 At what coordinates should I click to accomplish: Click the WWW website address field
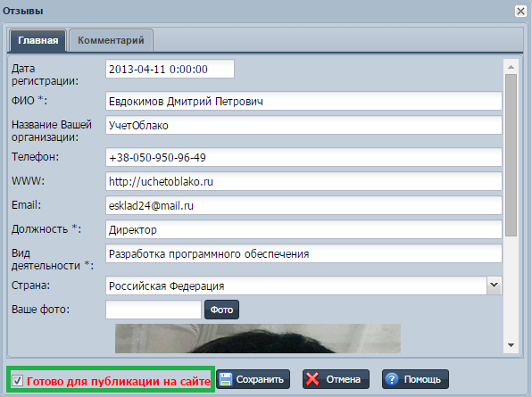pyautogui.click(x=303, y=181)
